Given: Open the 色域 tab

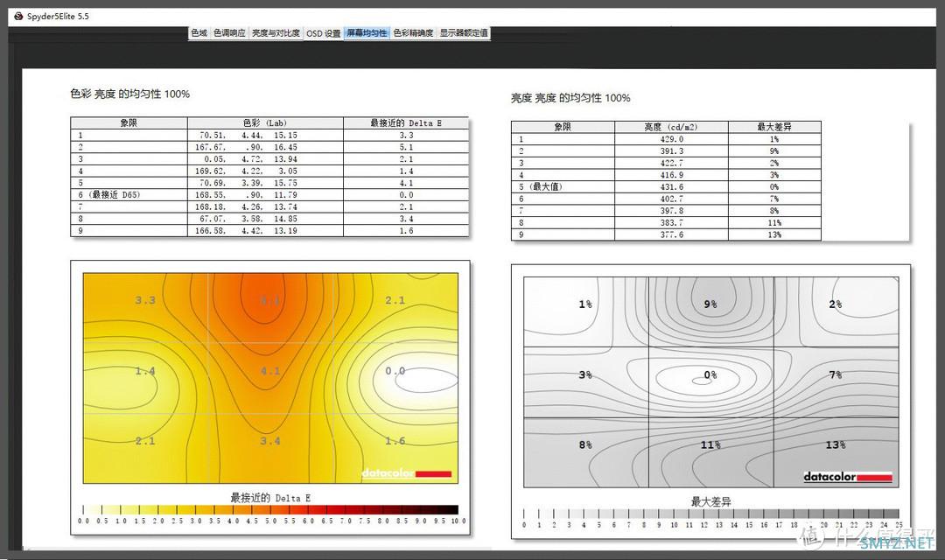Looking at the screenshot, I should [199, 33].
